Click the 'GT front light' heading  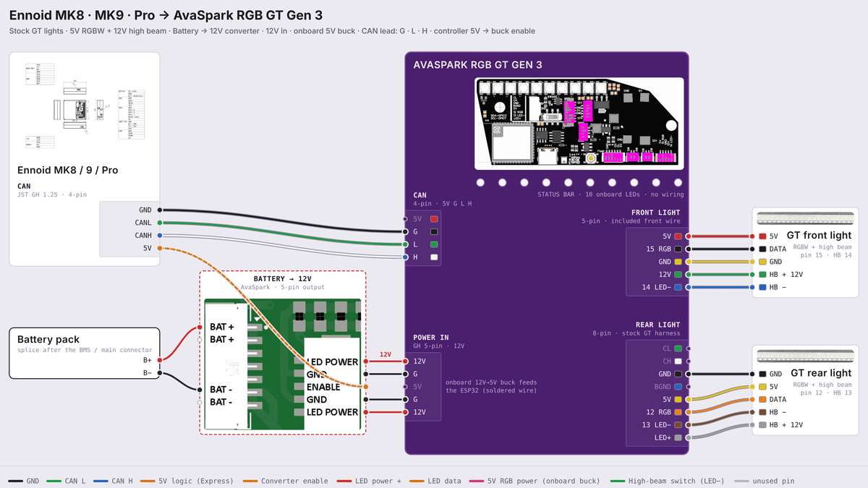(819, 236)
